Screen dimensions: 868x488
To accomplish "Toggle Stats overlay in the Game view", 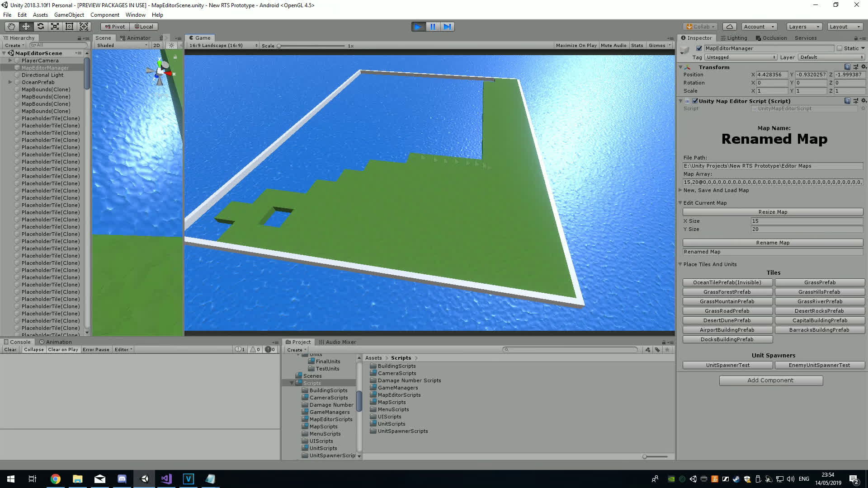I will [637, 45].
